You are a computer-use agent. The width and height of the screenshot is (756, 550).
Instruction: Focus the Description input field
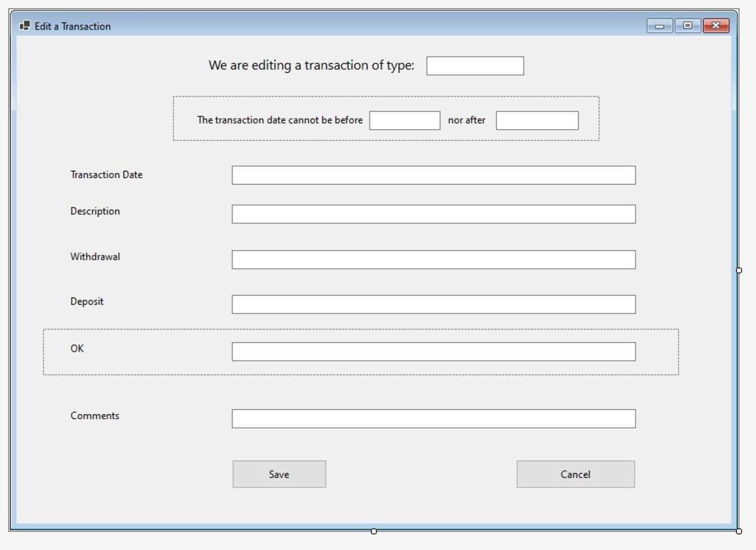point(433,214)
